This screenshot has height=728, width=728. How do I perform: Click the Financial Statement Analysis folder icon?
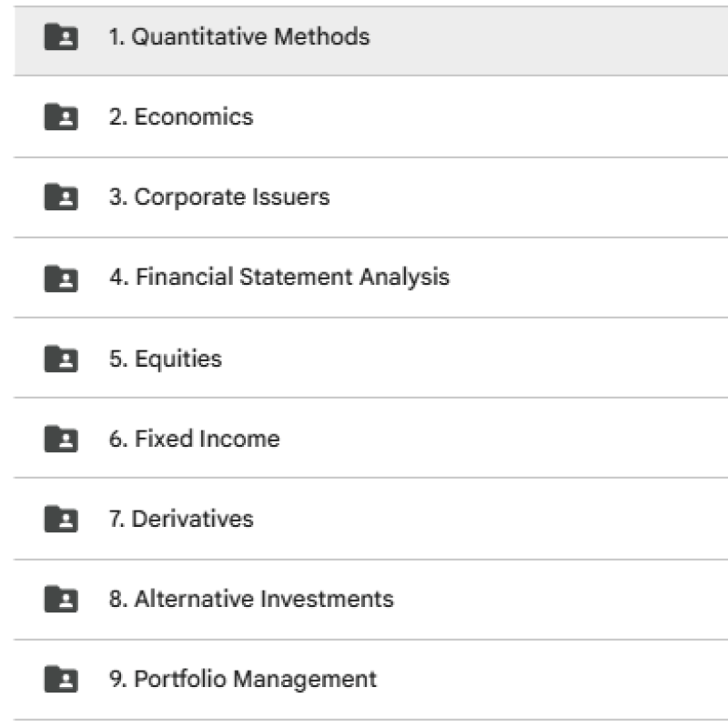pos(61,277)
